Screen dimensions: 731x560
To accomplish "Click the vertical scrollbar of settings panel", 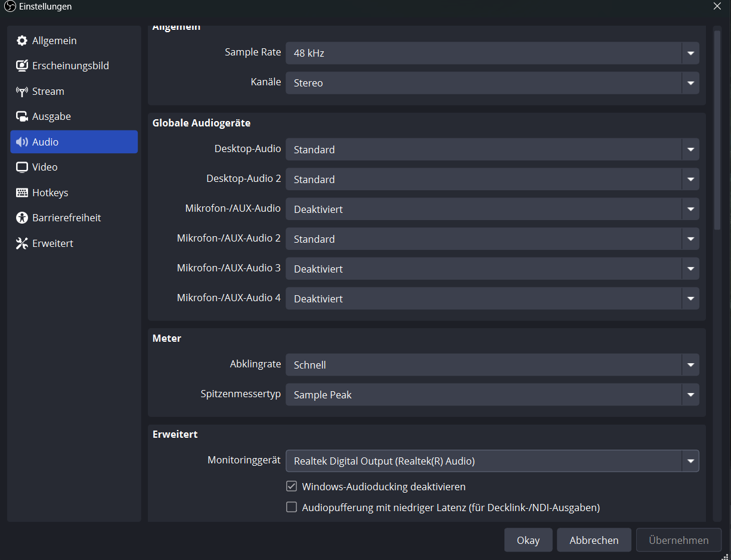I will [x=717, y=130].
